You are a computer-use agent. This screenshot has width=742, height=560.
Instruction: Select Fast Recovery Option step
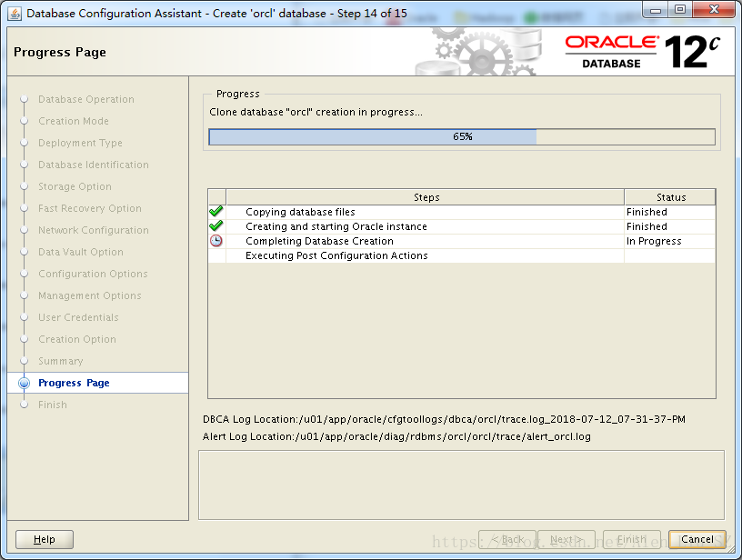click(x=89, y=208)
